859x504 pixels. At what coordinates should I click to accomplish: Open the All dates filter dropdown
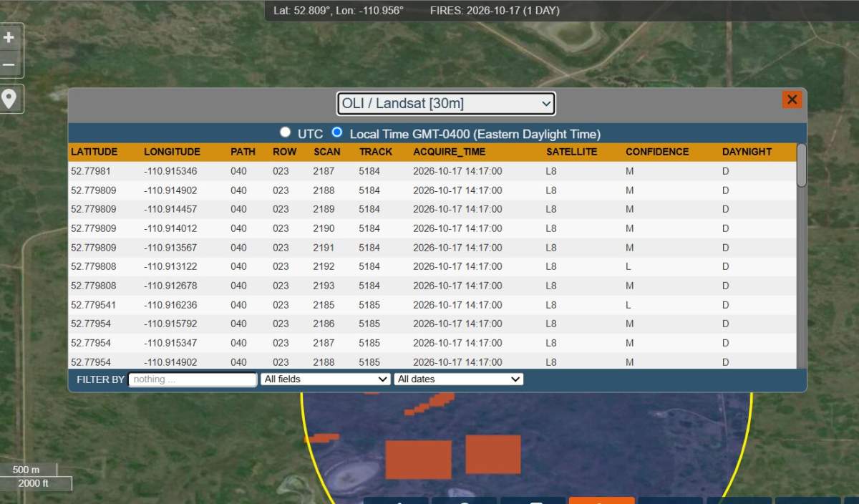(459, 379)
